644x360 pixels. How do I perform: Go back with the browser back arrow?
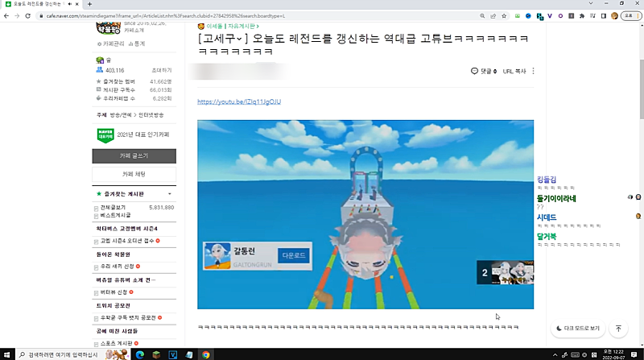pos(6,16)
